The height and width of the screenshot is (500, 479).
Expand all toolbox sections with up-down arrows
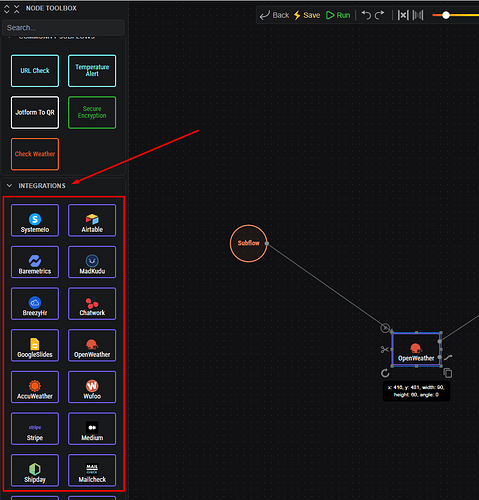[x=7, y=9]
